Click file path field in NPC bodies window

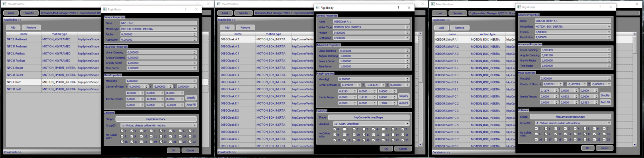pyautogui.click(x=70, y=13)
